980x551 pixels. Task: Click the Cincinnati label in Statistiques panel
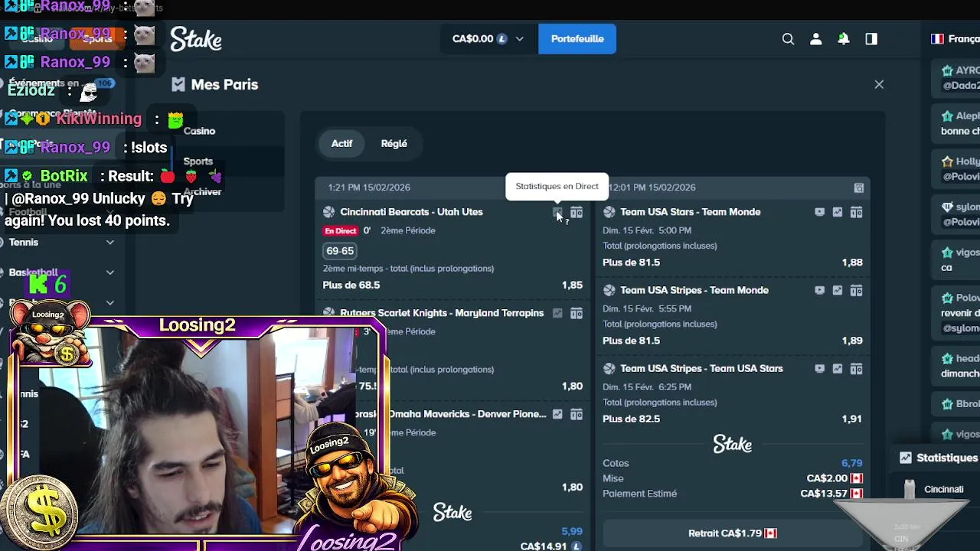click(x=944, y=489)
